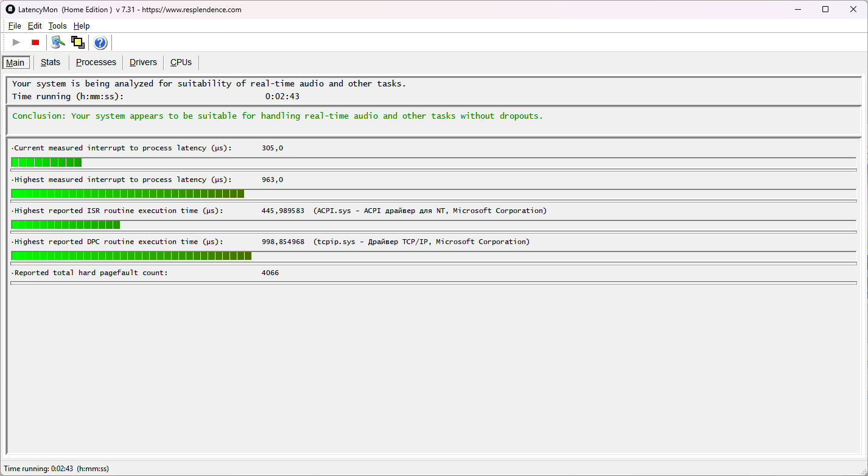868x476 pixels.
Task: Click the overlapping yellow squares toolbar icon
Action: click(77, 43)
